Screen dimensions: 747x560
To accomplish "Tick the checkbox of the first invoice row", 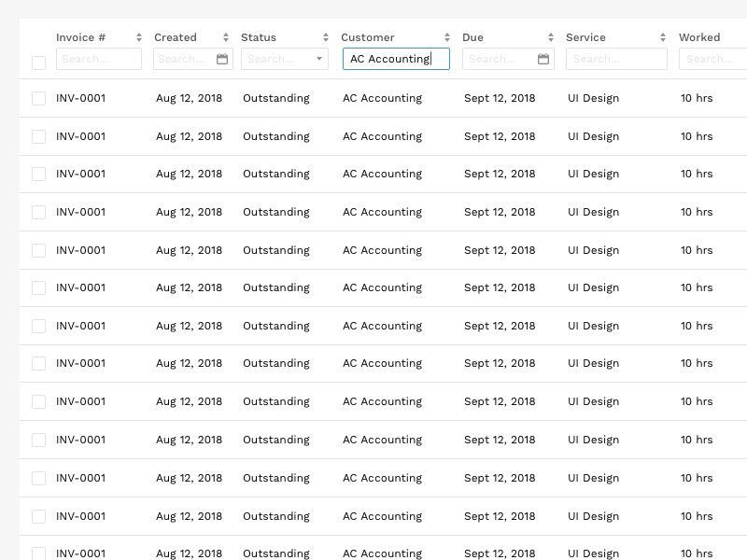I will (38, 99).
